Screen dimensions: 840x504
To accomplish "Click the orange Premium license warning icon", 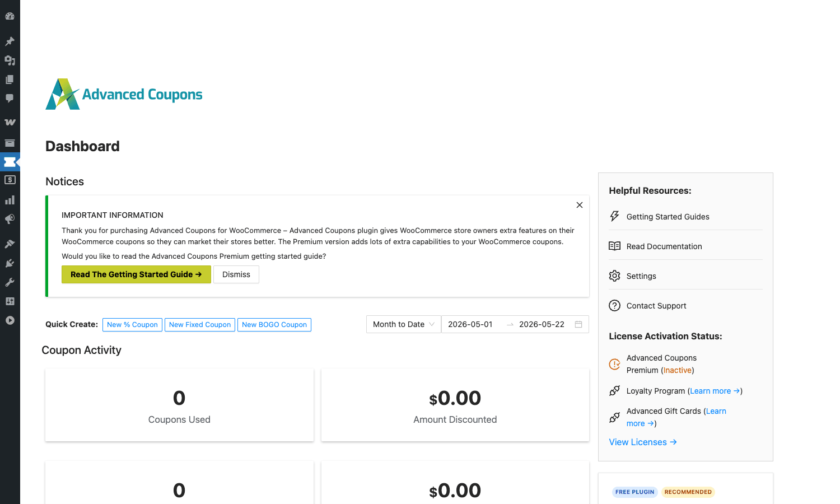I will coord(614,364).
